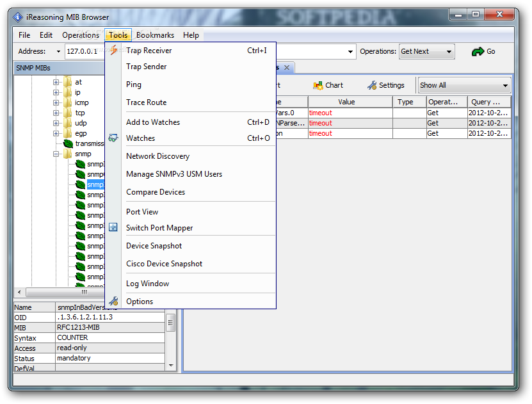532x404 pixels.
Task: Click leaf icon of highlighted snmp node
Action: coord(81,184)
